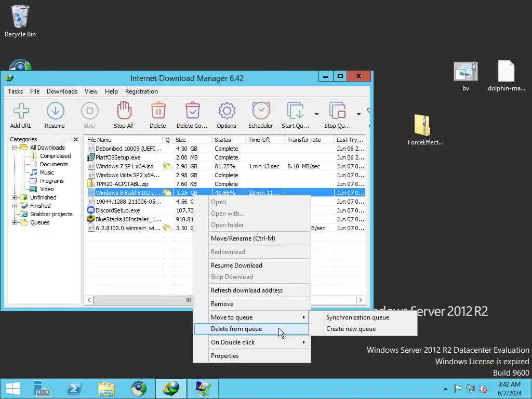532x399 pixels.
Task: Select the DiscordSetup.exe download row
Action: [x=139, y=210]
